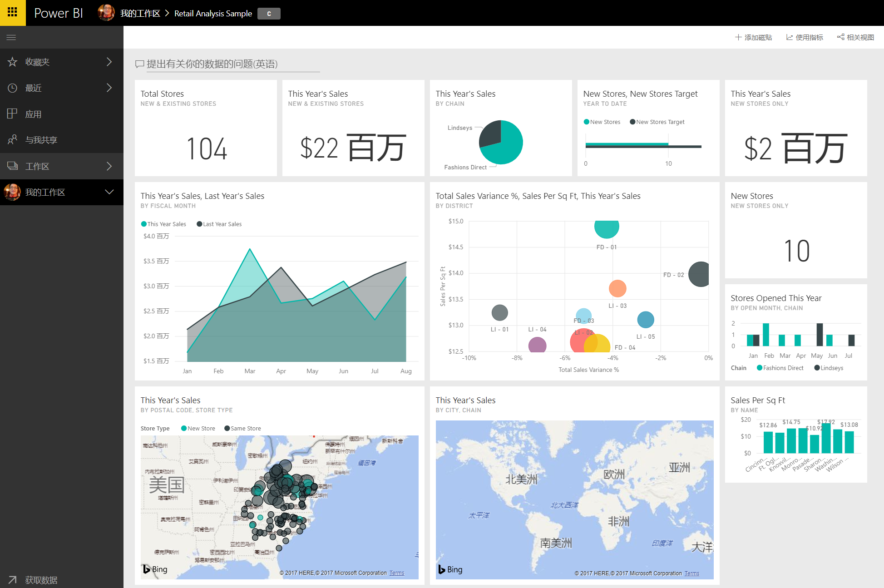Expand the Recent (最近) flyout chevron
Viewport: 884px width, 588px height.
pyautogui.click(x=109, y=88)
